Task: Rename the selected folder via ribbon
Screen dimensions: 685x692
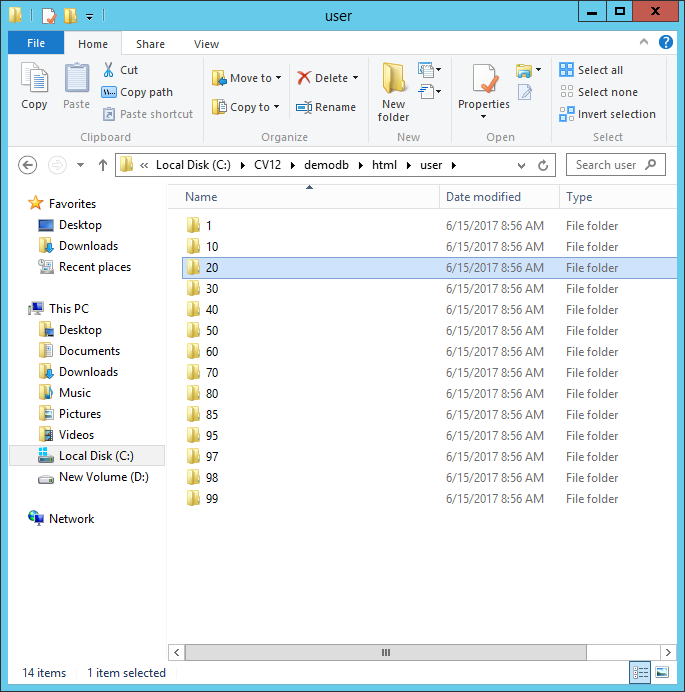Action: tap(326, 107)
